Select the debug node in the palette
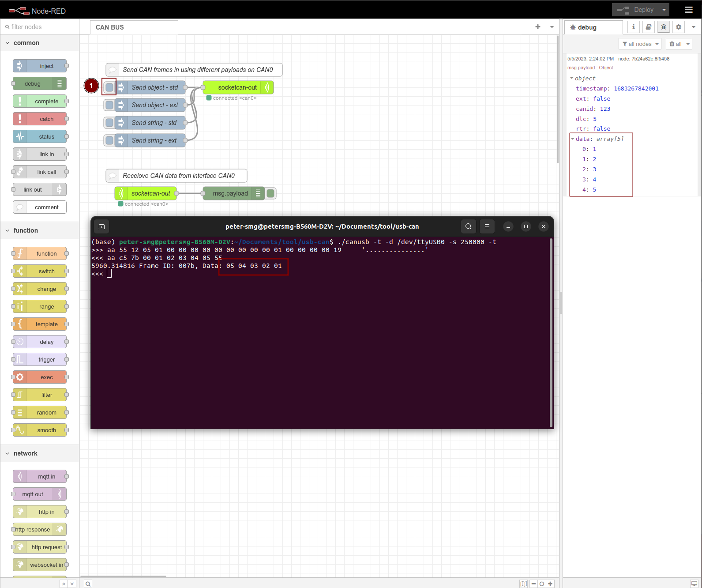The width and height of the screenshot is (702, 588). click(x=40, y=83)
